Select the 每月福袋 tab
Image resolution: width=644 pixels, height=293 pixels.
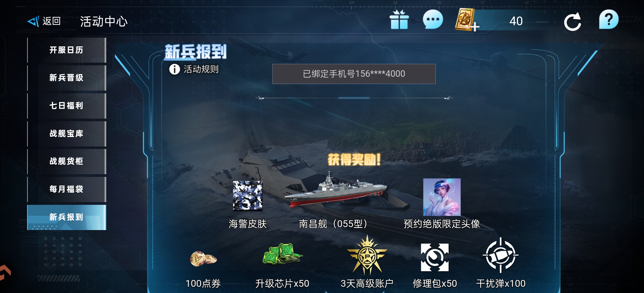67,189
